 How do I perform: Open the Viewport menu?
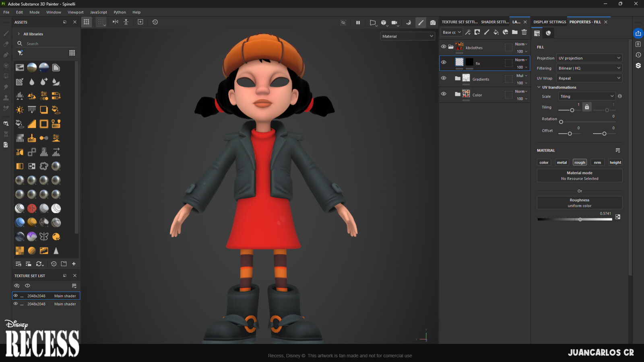point(75,12)
